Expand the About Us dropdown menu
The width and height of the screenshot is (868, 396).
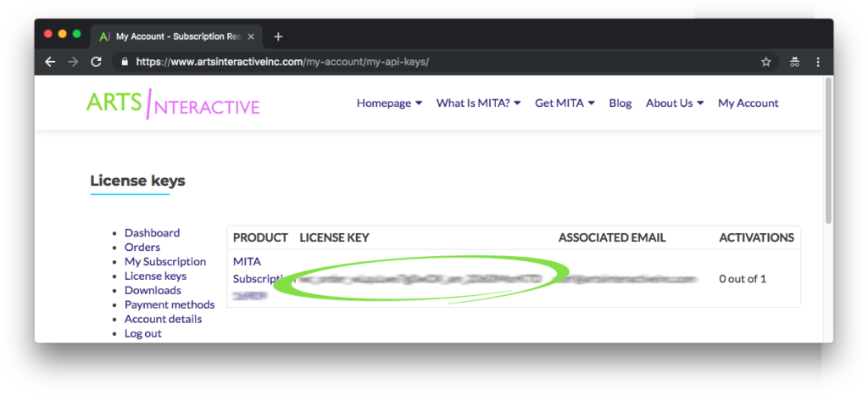(675, 103)
